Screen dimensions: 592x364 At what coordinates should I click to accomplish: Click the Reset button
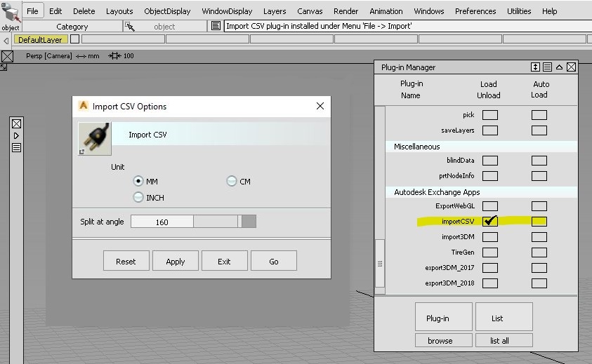click(126, 261)
